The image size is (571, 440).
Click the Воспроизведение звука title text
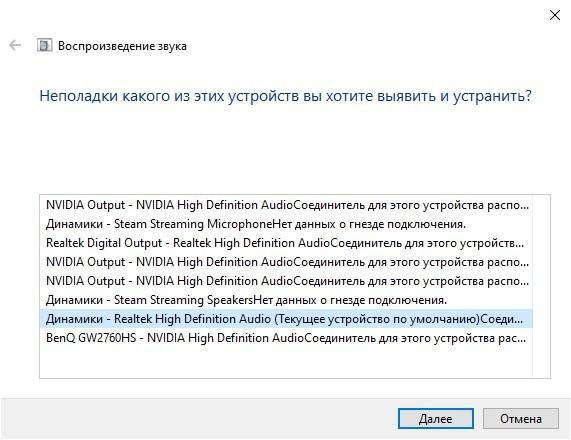pos(122,46)
